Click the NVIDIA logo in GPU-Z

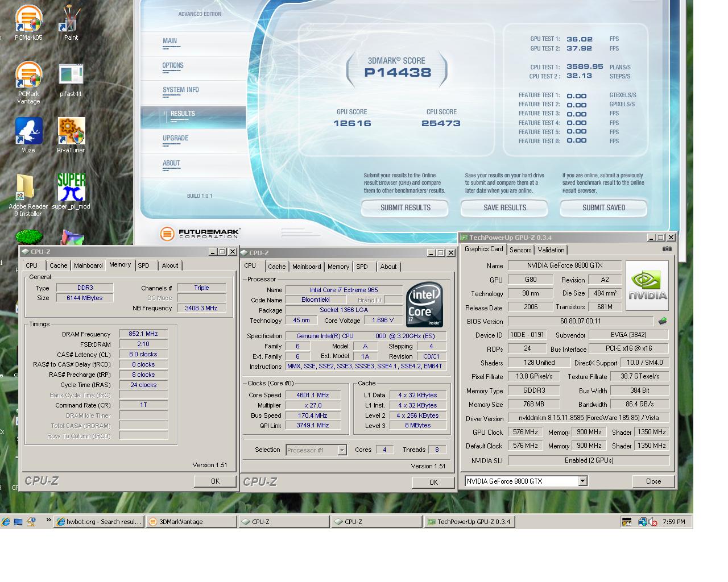pyautogui.click(x=647, y=285)
